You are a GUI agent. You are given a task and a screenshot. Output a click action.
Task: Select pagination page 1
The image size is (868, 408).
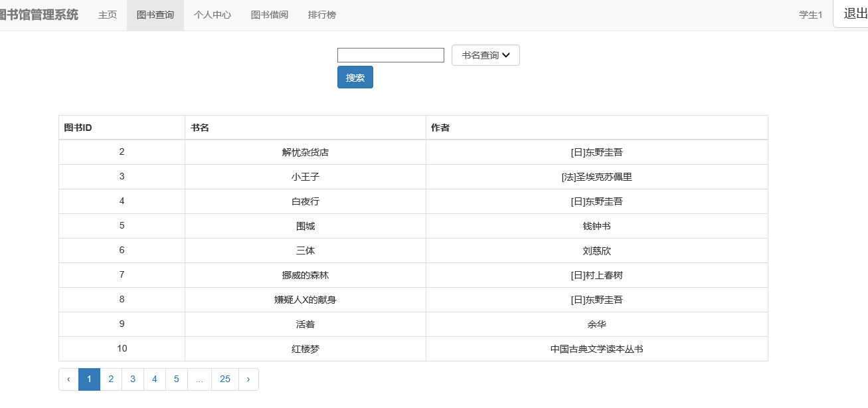[x=89, y=379]
